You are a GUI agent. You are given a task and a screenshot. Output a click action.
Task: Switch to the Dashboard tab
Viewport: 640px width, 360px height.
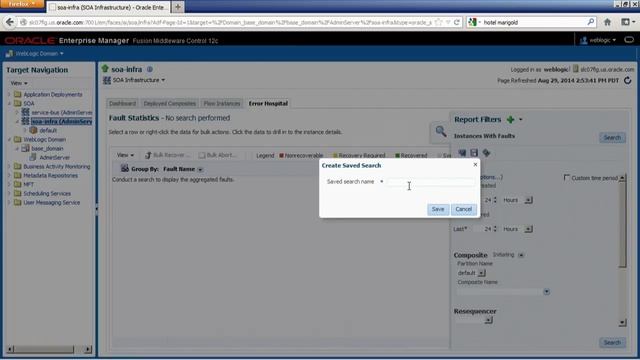(x=122, y=104)
